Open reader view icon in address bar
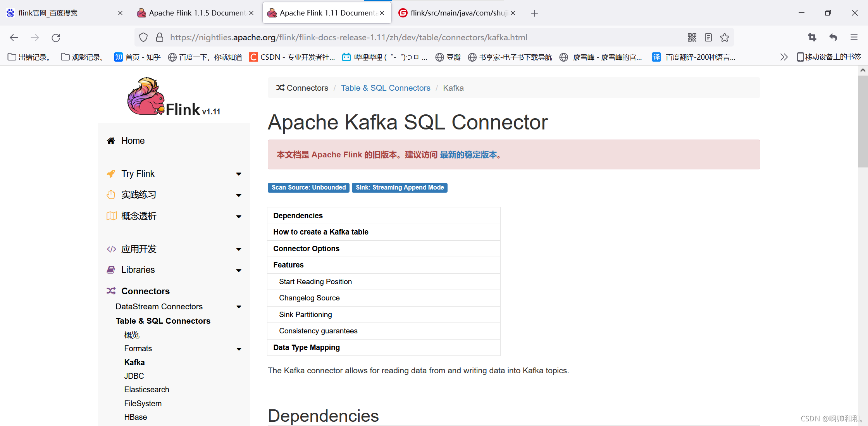Image resolution: width=868 pixels, height=426 pixels. pyautogui.click(x=708, y=38)
